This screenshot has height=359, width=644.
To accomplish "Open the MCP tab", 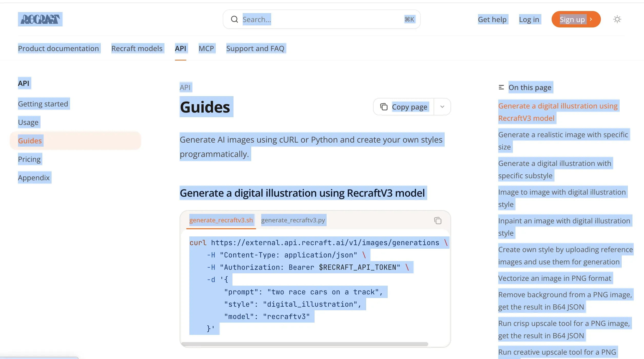I will [206, 48].
